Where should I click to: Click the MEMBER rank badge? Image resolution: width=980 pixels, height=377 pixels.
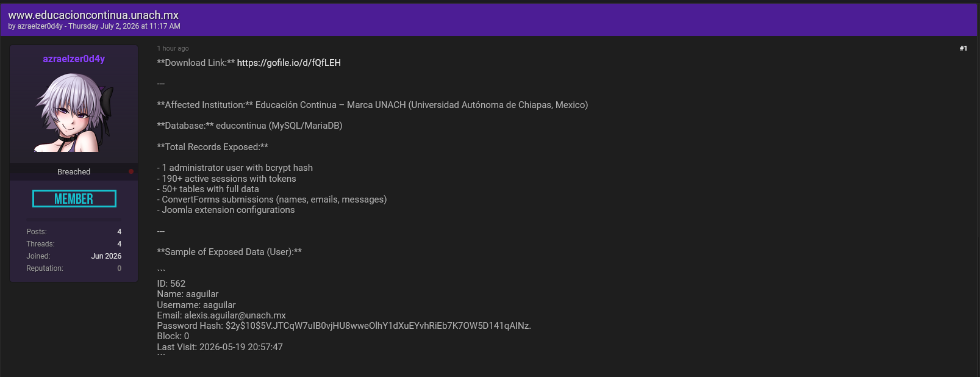click(x=74, y=199)
